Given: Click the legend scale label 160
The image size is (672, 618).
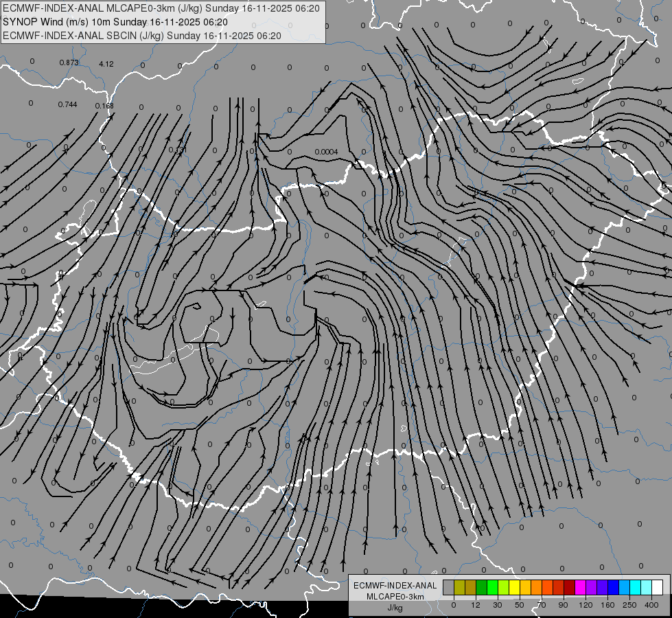Looking at the screenshot, I should 607,605.
